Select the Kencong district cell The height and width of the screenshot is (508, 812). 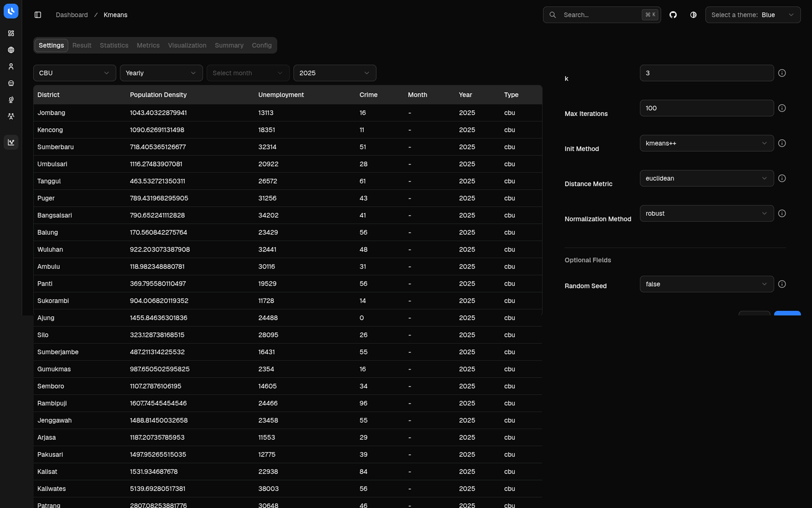[x=50, y=130]
